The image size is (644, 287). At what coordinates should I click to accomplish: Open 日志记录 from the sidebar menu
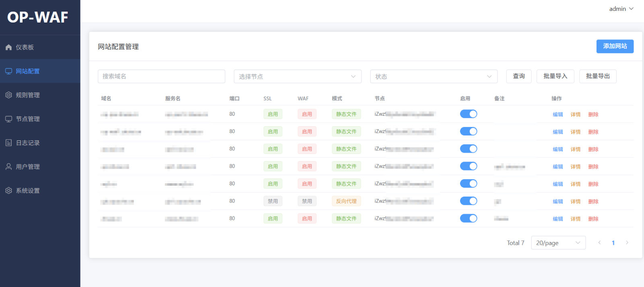click(x=28, y=143)
